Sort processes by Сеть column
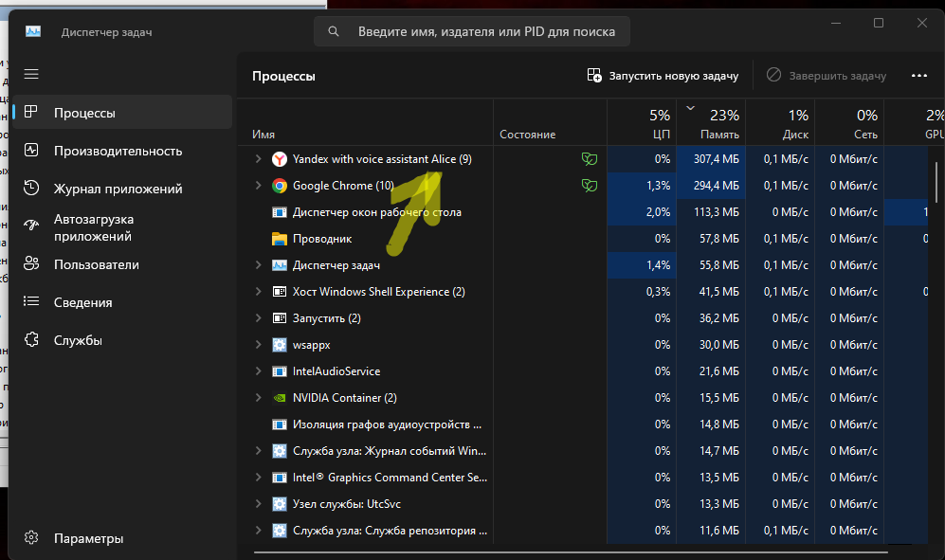 tap(849, 122)
